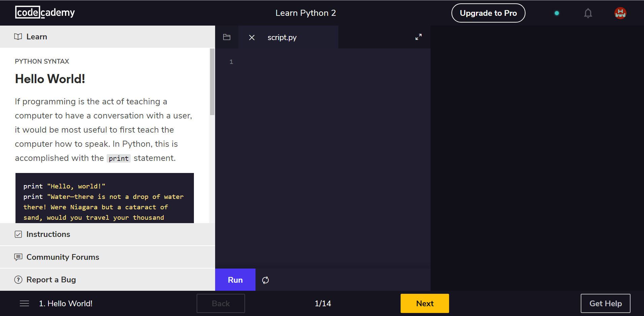The width and height of the screenshot is (644, 316).
Task: Click Get Help
Action: (605, 303)
